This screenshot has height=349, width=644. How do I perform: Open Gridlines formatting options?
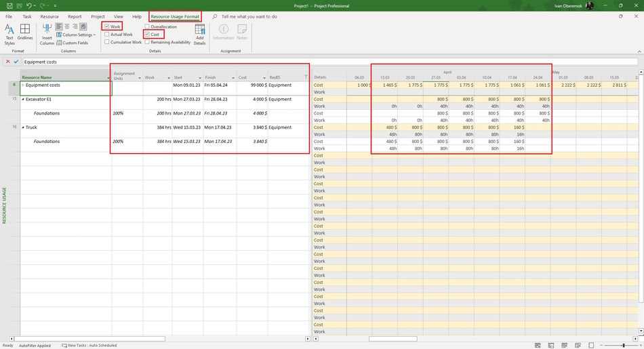click(25, 33)
